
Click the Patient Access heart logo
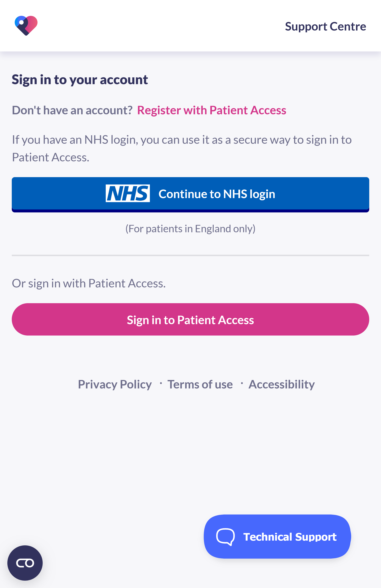tap(26, 26)
